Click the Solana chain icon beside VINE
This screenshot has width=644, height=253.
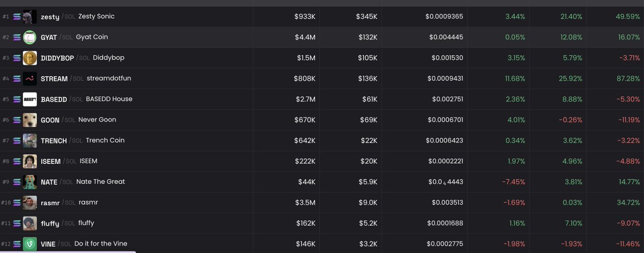(x=17, y=244)
